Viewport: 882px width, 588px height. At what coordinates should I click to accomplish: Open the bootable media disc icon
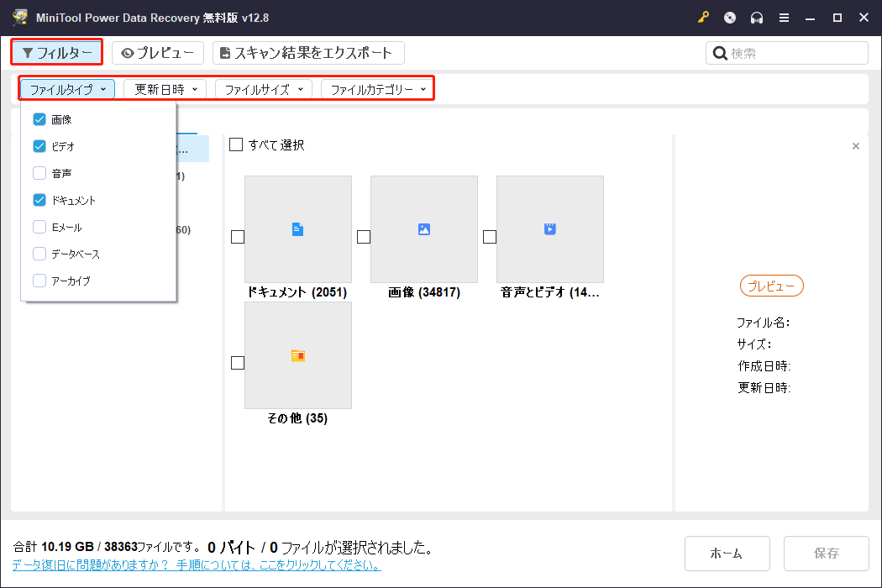729,17
